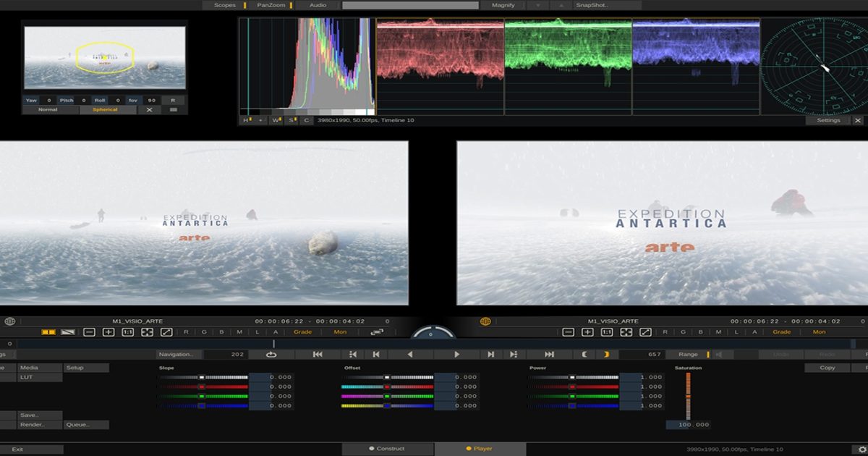Switch to the Construct tab
The width and height of the screenshot is (868, 456).
coord(388,447)
